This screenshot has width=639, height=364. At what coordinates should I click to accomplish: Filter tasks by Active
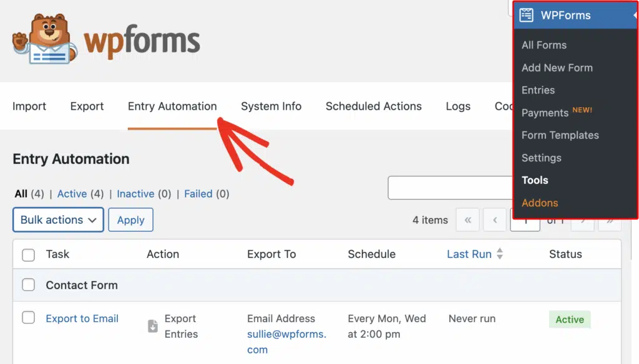(x=72, y=194)
